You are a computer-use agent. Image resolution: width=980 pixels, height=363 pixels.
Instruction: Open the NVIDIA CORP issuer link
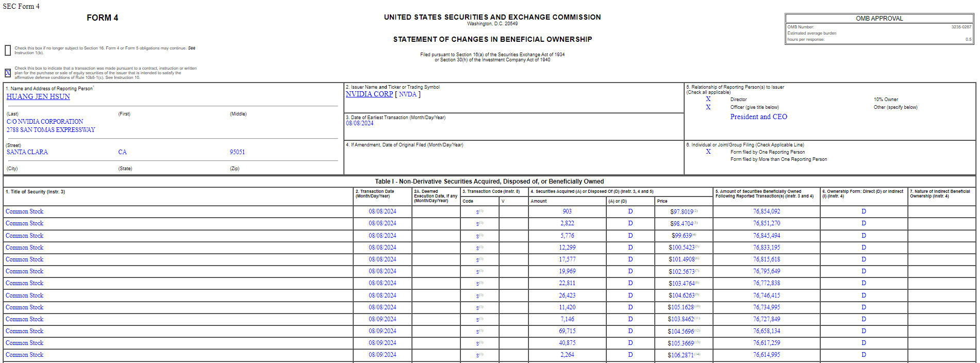[x=369, y=94]
